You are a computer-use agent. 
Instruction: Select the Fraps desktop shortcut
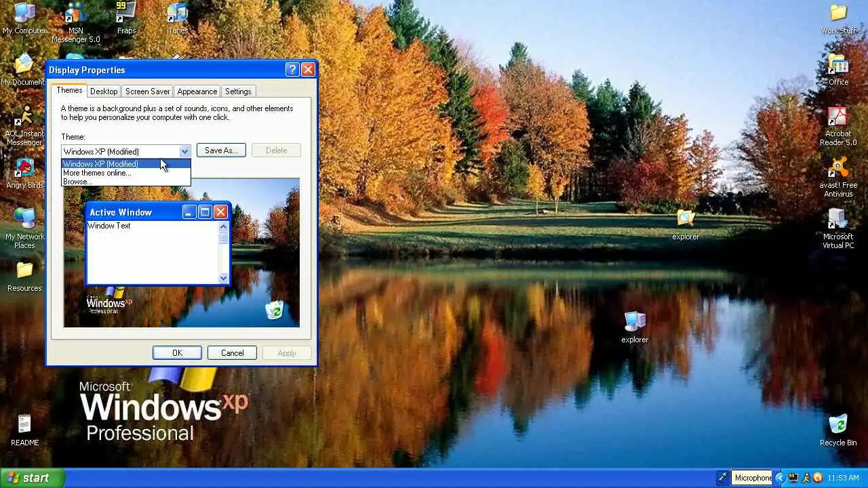tap(126, 18)
